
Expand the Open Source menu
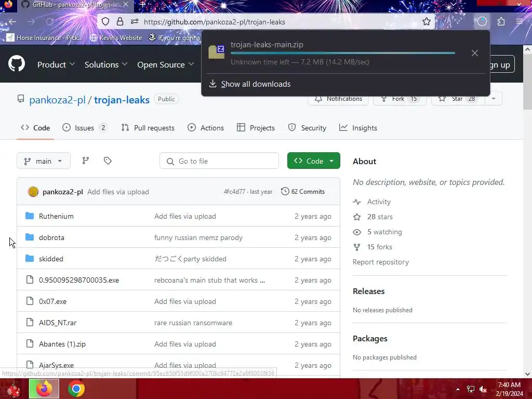(166, 64)
